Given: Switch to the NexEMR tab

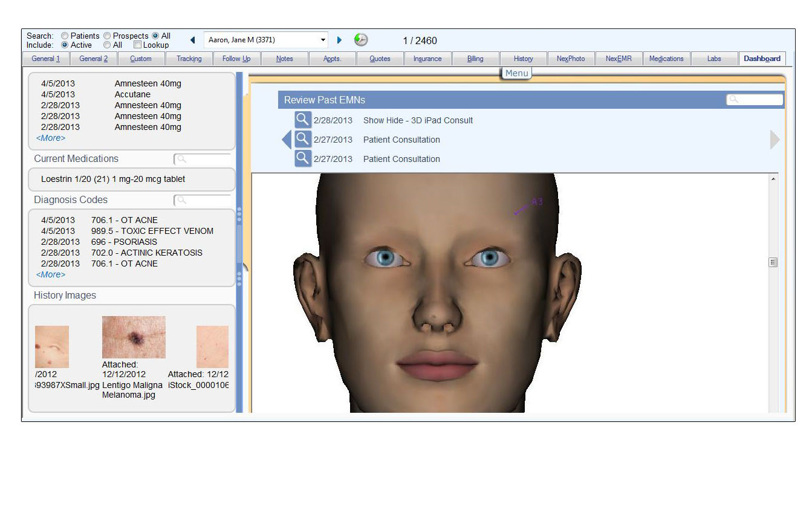Looking at the screenshot, I should click(619, 58).
